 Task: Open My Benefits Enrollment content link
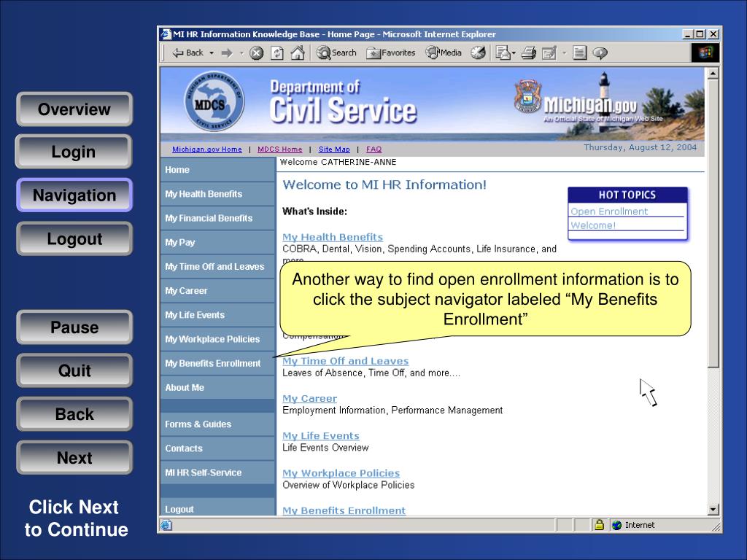[x=344, y=510]
